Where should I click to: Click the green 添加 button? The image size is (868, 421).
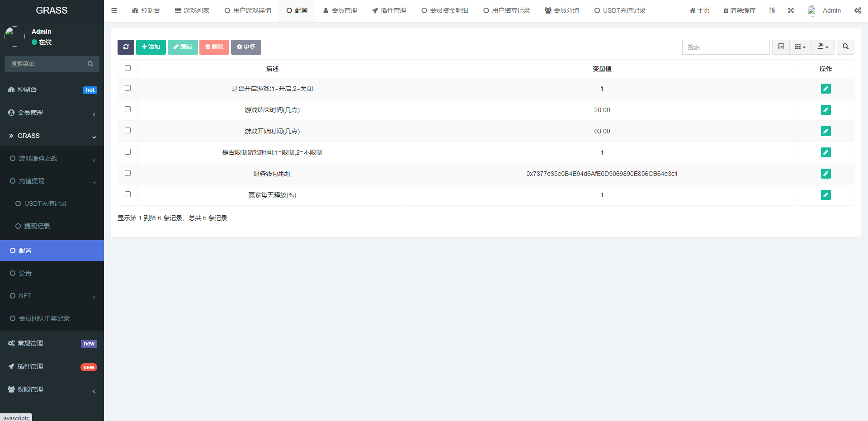(x=151, y=47)
